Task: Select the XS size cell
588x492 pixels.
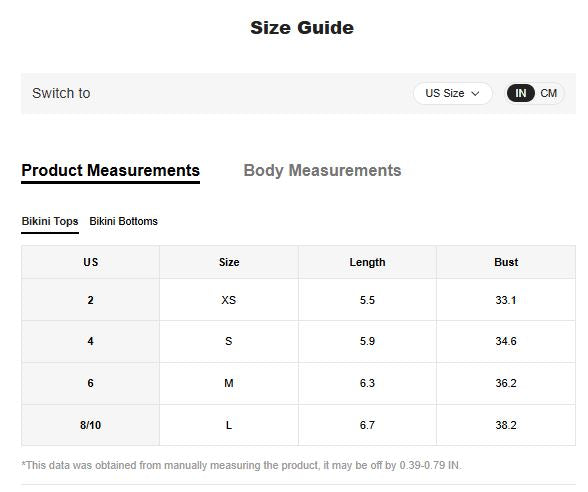Action: tap(229, 300)
